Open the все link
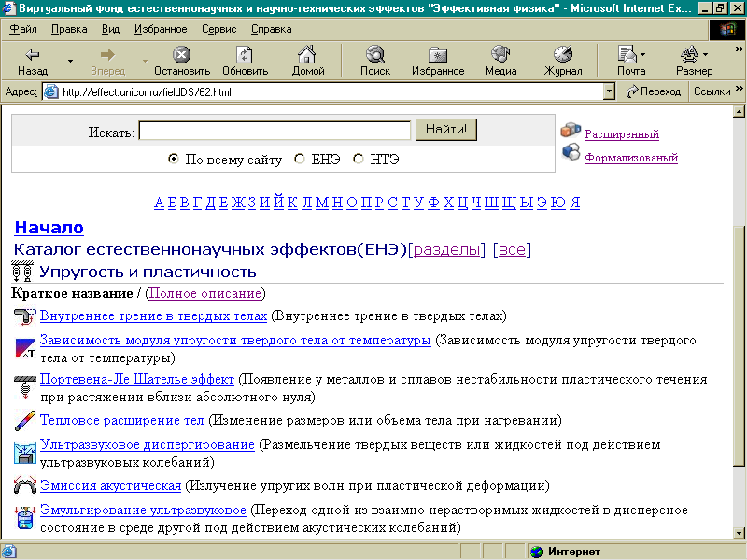Screen dimensions: 747x560 coord(512,249)
